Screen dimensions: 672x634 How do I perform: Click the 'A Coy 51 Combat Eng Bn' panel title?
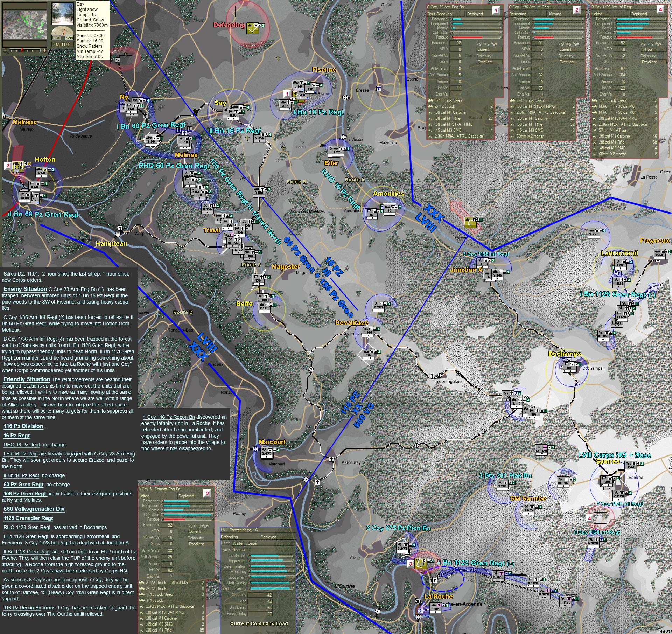(160, 489)
